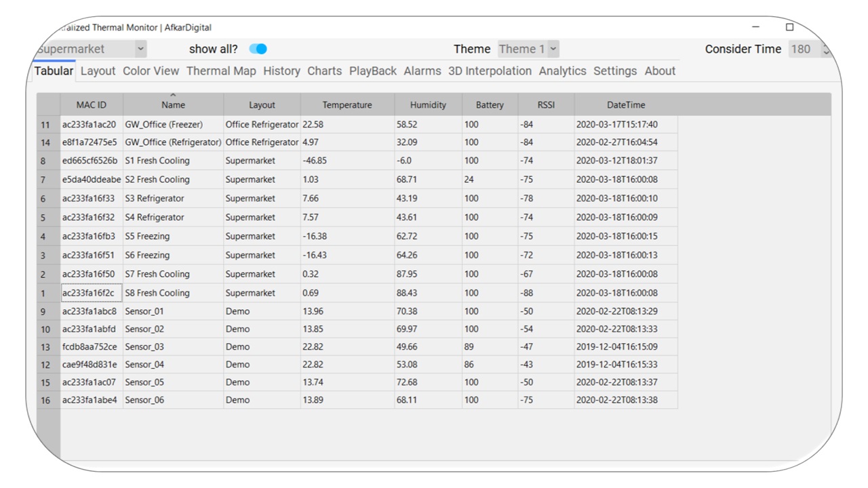Viewport: 868px width, 488px height.
Task: Open the PlayBack tab
Action: point(372,71)
